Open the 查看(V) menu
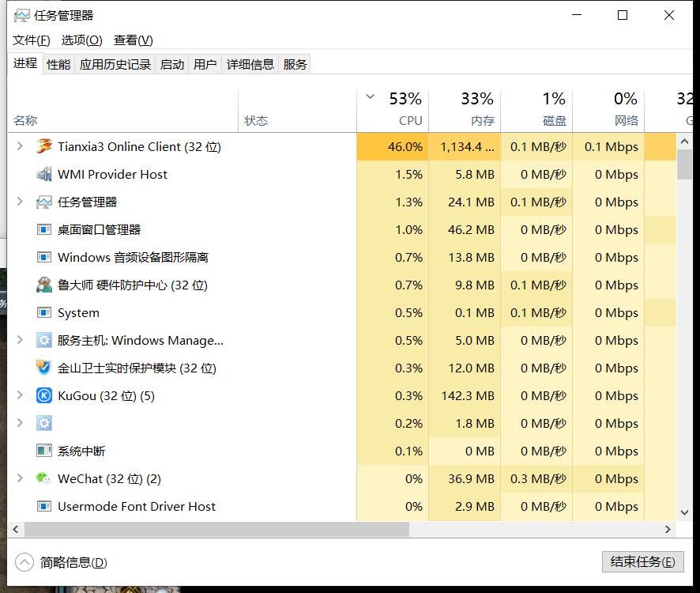The image size is (700, 593). point(133,40)
